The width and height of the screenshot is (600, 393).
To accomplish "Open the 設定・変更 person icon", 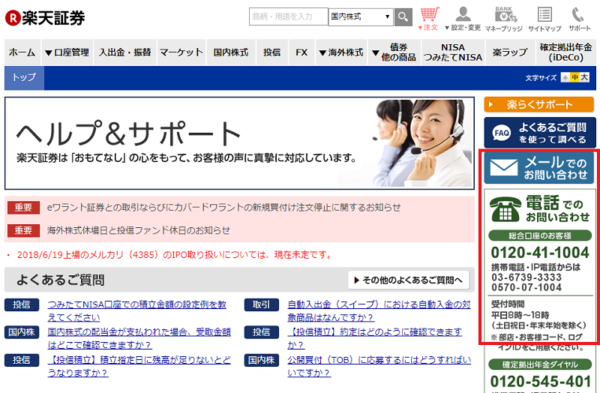I will point(463,19).
